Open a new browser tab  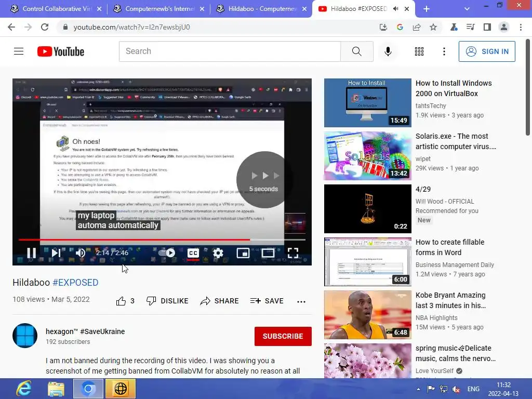pos(427,9)
